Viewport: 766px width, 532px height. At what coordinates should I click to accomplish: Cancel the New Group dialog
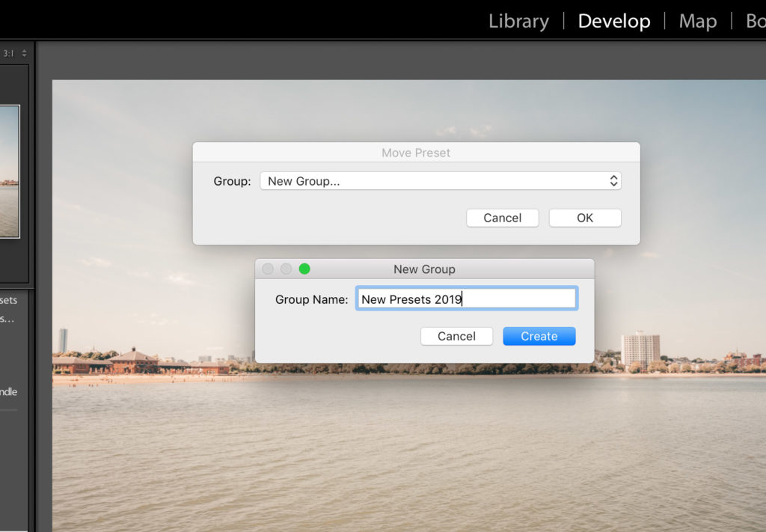point(456,336)
